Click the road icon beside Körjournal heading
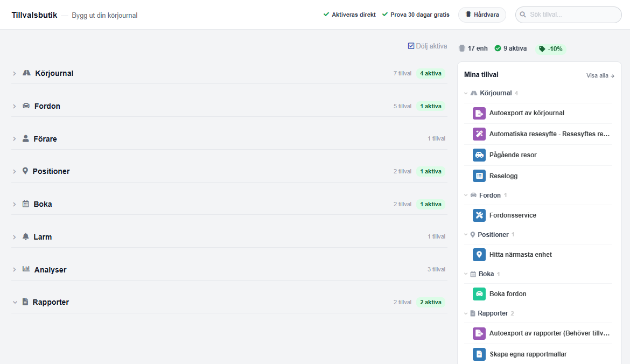 [x=26, y=73]
